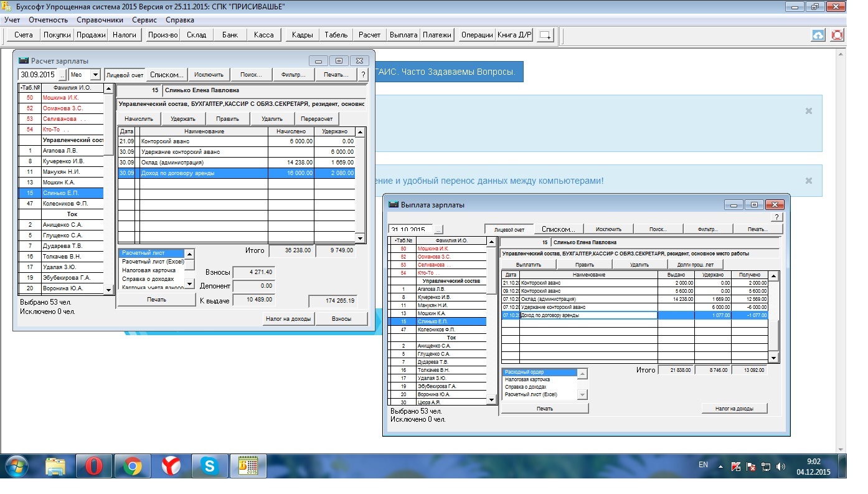868x494 pixels.
Task: Click the red lifebuoy help icon
Action: (837, 36)
